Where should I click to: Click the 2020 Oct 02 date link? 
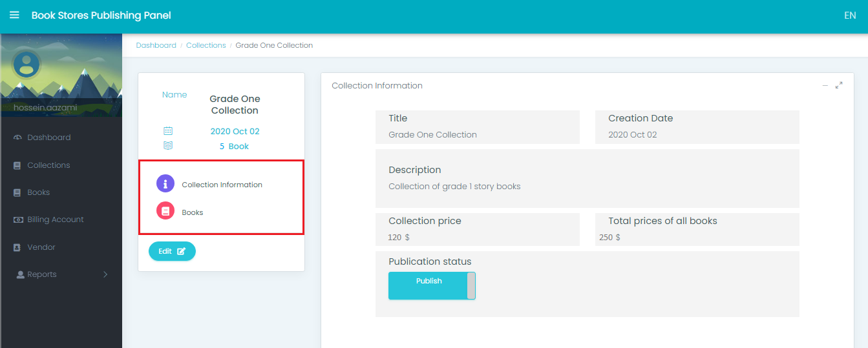pos(235,131)
